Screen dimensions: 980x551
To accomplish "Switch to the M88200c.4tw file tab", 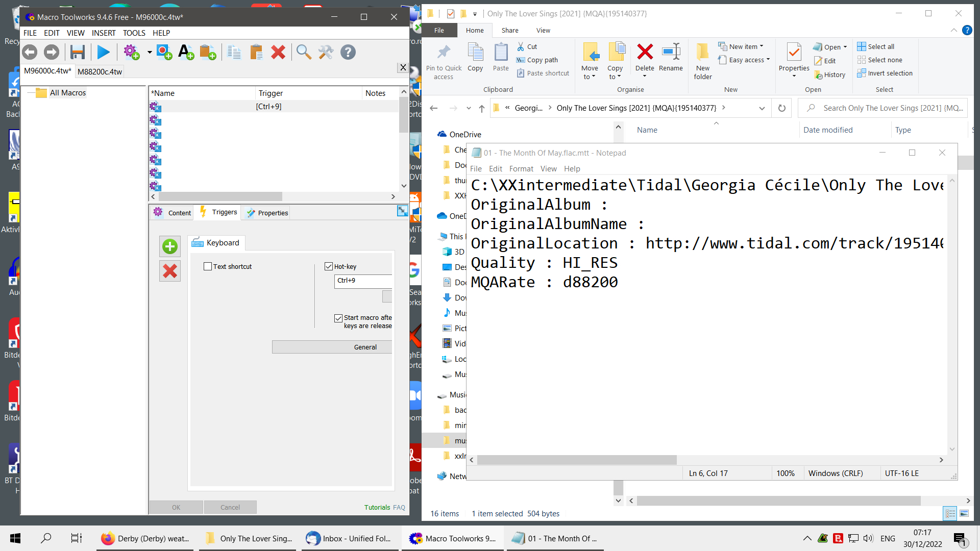I will click(100, 71).
